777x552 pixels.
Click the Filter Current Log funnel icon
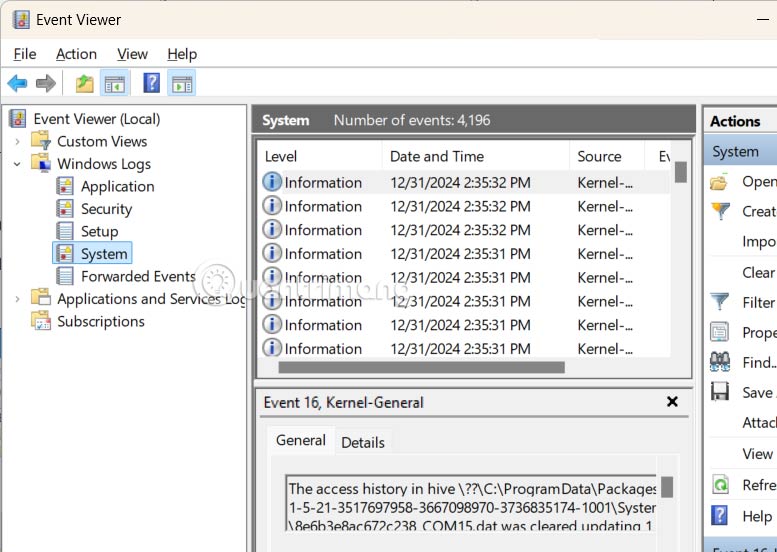[x=720, y=302]
